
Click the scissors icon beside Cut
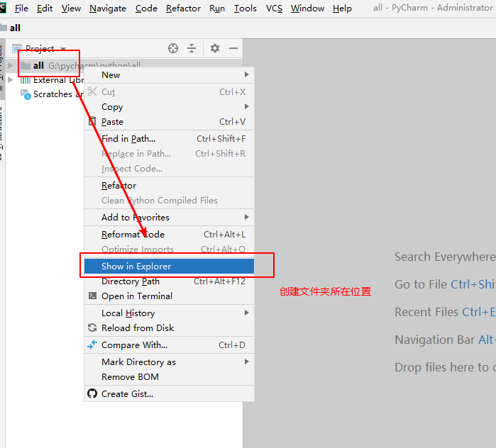coord(92,91)
